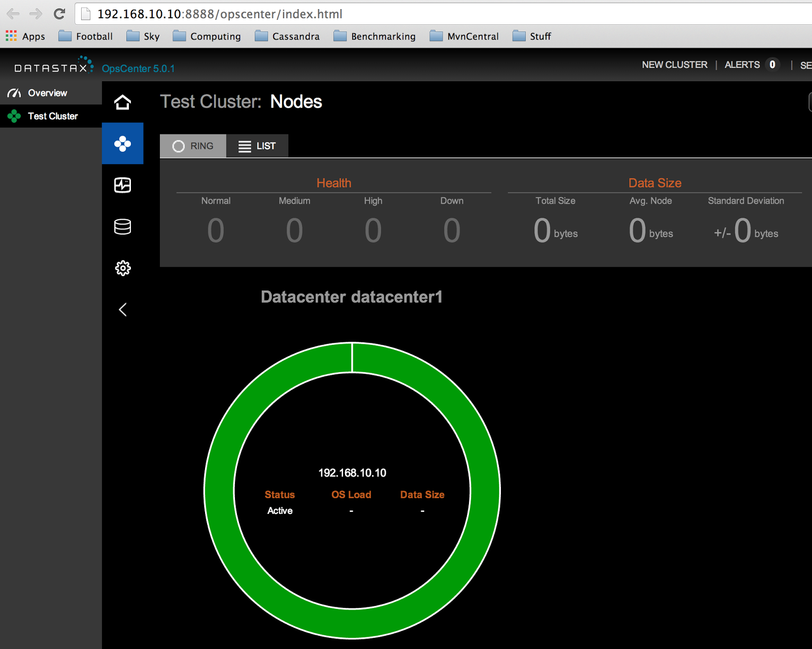Click the High health label
The height and width of the screenshot is (649, 812).
coord(373,201)
